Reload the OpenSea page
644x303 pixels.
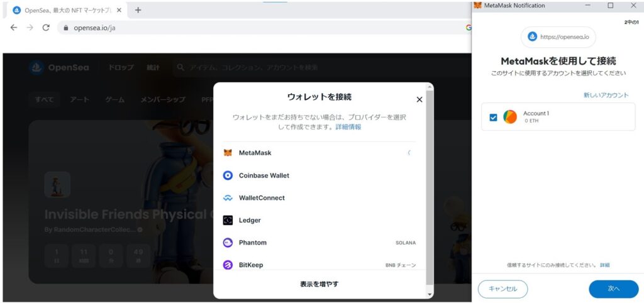(x=46, y=28)
